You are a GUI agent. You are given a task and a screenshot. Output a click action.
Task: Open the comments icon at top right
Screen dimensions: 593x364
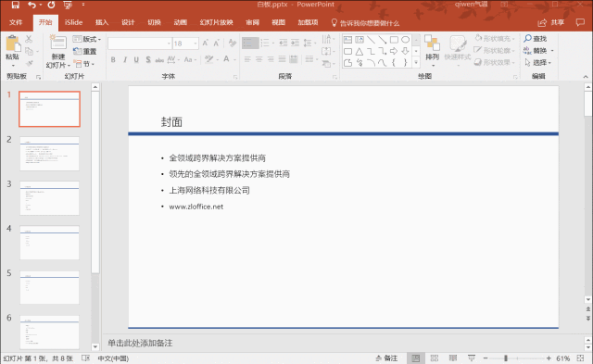[x=580, y=22]
